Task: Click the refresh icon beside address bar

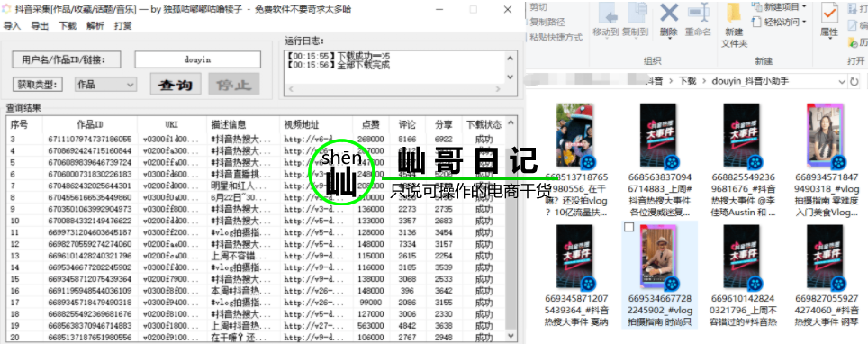Action: point(855,82)
